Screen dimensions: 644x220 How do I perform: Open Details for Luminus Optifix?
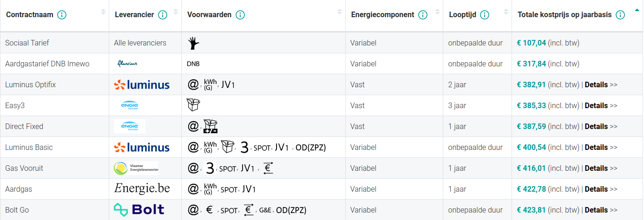point(596,84)
